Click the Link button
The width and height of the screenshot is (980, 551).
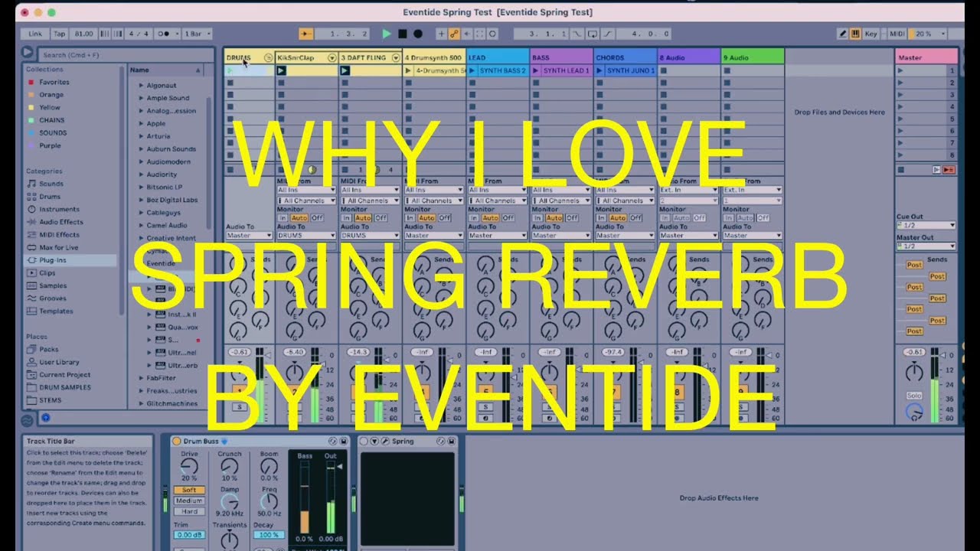pyautogui.click(x=35, y=34)
